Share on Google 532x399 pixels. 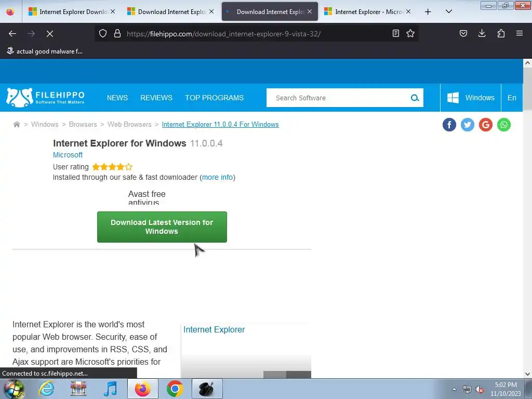tap(486, 125)
